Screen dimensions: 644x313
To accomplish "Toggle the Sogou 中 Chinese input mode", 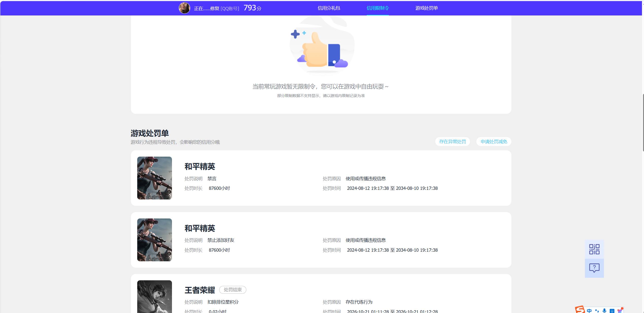I will 589,310.
